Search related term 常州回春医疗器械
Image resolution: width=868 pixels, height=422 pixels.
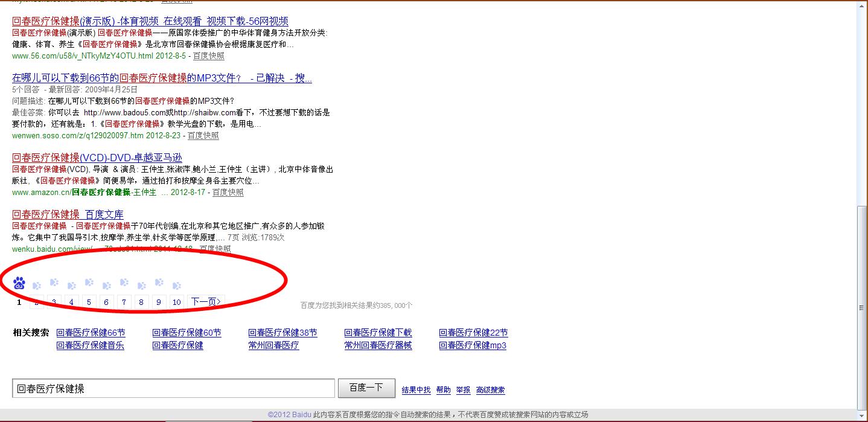tap(378, 345)
